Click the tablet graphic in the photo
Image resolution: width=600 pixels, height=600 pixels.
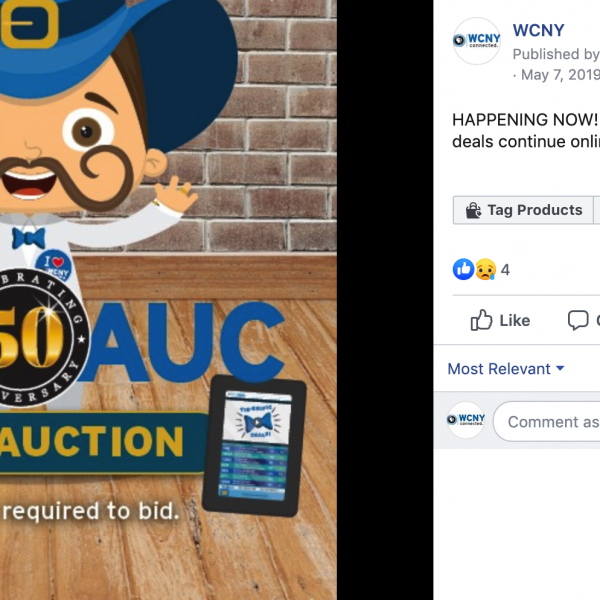pyautogui.click(x=254, y=446)
